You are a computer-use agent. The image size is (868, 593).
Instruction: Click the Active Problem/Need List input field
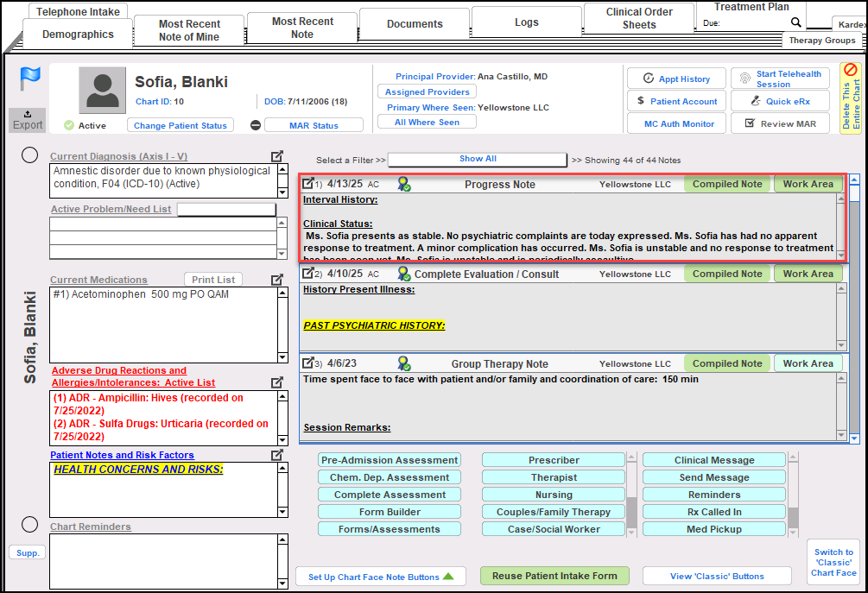pos(226,209)
